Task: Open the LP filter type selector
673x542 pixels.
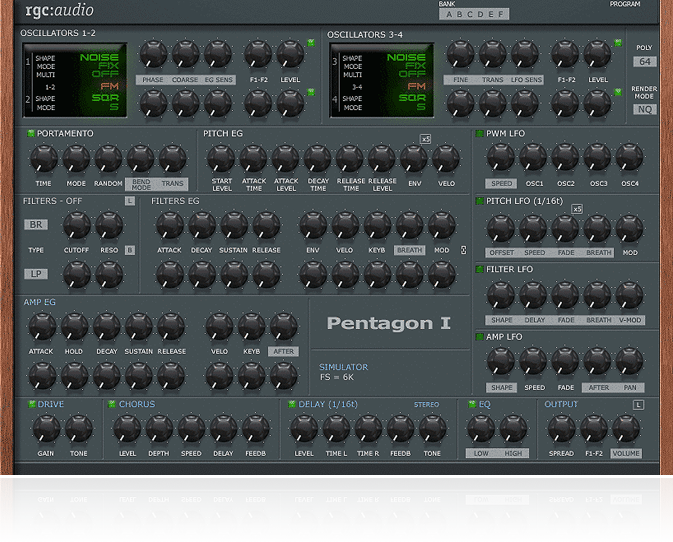Action: point(36,274)
